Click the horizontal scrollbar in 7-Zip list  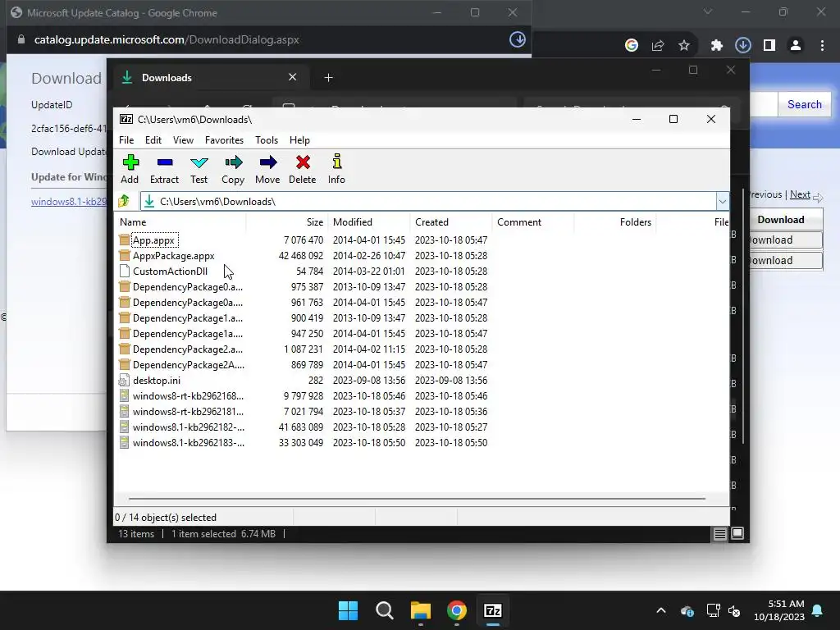point(417,498)
